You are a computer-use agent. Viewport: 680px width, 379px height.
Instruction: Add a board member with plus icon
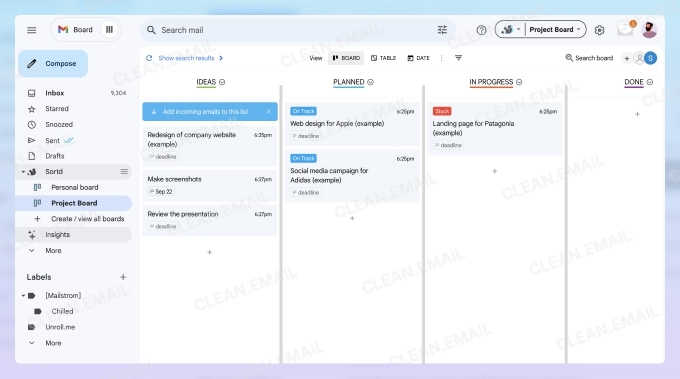coord(626,58)
